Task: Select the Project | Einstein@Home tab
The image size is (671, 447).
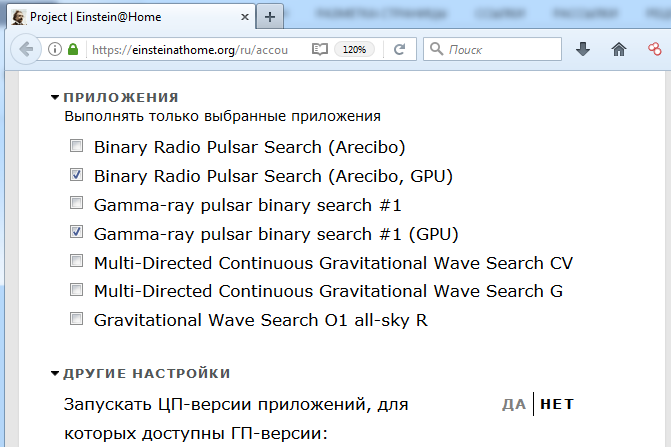Action: (x=131, y=17)
